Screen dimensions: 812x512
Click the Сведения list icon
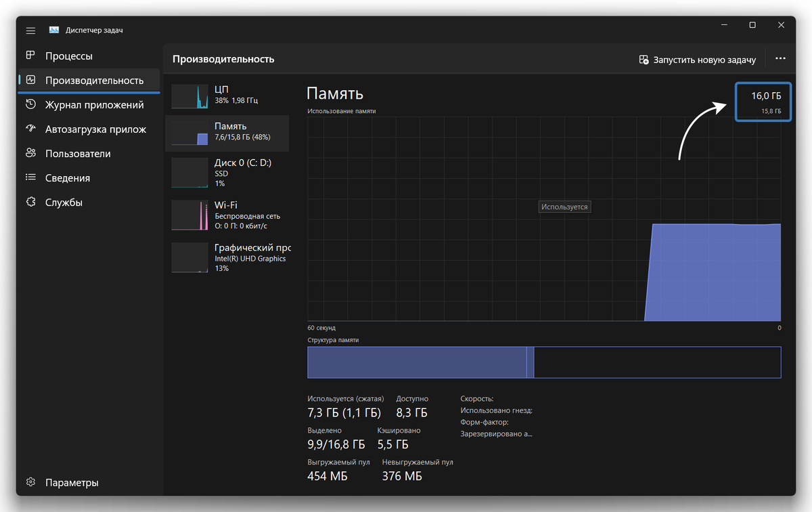pyautogui.click(x=30, y=177)
